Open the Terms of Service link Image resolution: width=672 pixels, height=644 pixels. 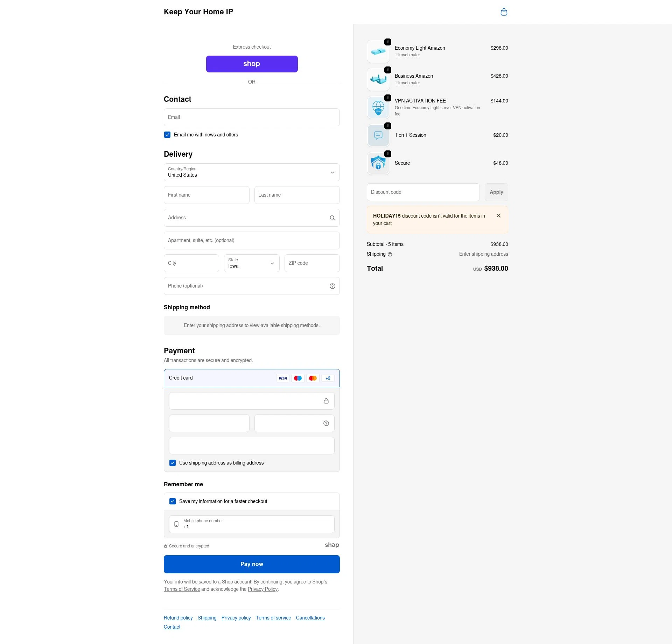[x=182, y=589]
